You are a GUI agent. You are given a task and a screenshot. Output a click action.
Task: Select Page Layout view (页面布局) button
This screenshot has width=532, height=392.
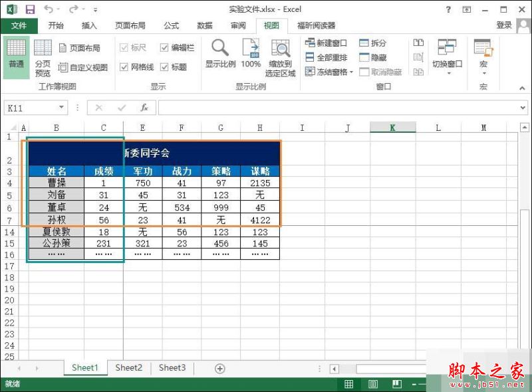[x=80, y=48]
